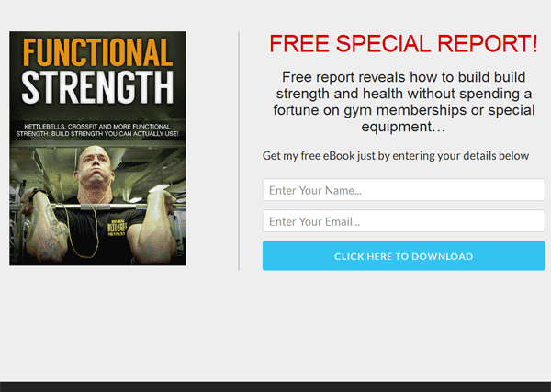551x392 pixels.
Task: Click the vertical divider line beside cover
Action: (x=239, y=151)
